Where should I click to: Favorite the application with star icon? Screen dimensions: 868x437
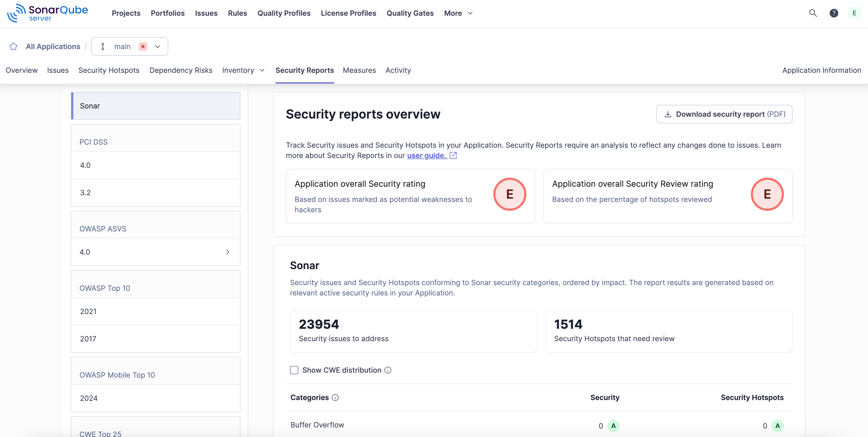13,46
